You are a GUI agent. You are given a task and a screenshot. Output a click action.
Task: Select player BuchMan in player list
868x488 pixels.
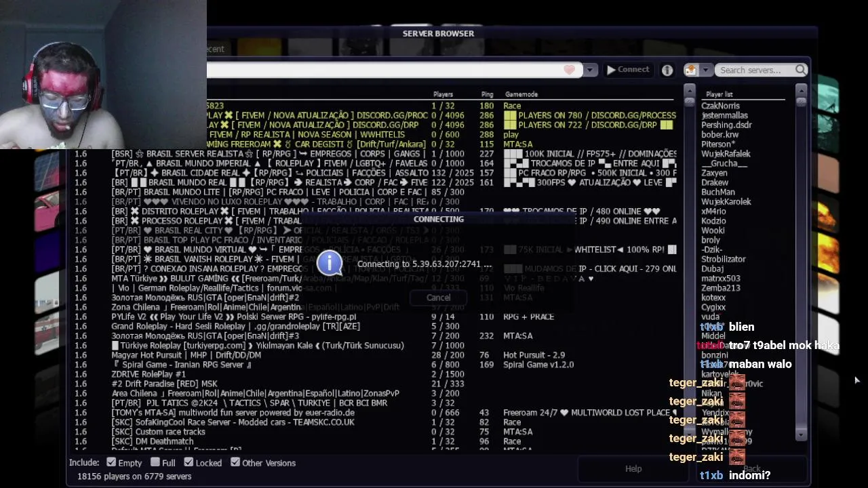tap(718, 192)
